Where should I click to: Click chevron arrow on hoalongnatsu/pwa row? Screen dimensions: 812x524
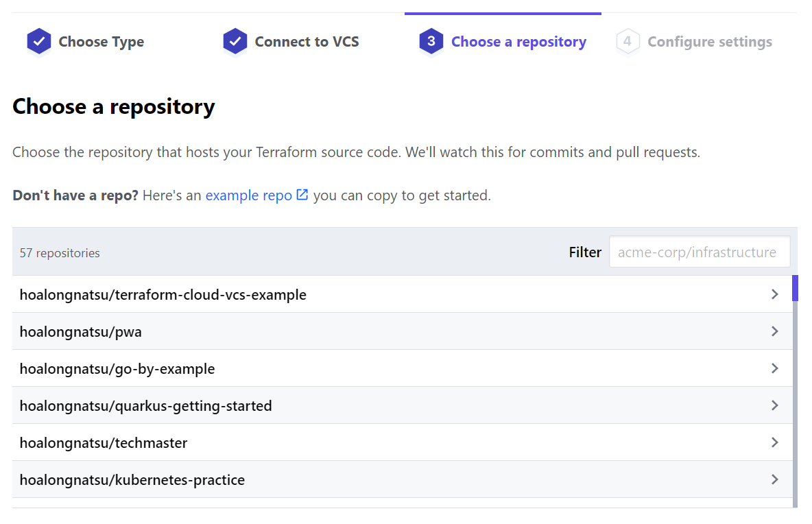tap(775, 331)
